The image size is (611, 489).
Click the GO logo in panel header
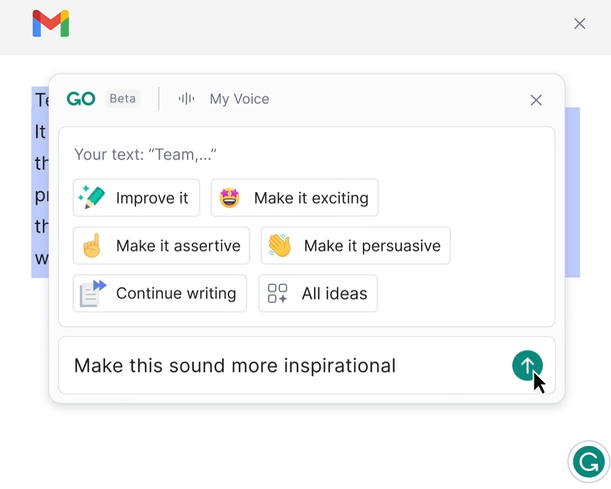point(81,99)
